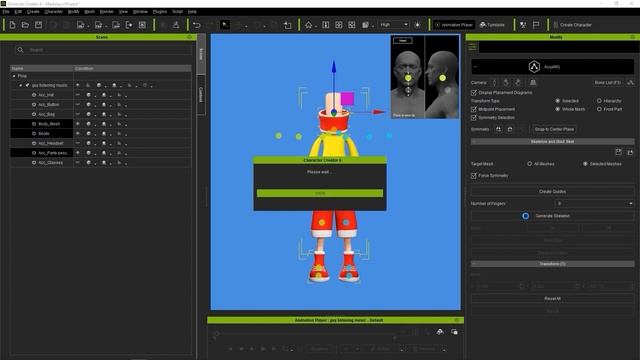The height and width of the screenshot is (360, 640).
Task: Click the Open Project folder icon
Action: tap(25, 25)
